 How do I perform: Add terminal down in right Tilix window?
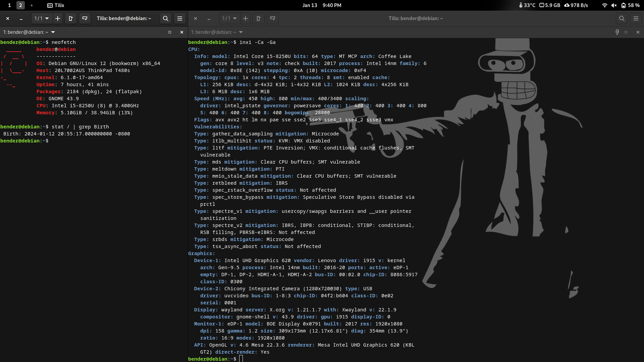tap(273, 18)
